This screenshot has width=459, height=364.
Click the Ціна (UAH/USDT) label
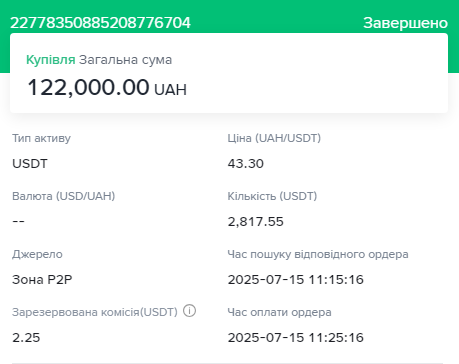tap(274, 138)
